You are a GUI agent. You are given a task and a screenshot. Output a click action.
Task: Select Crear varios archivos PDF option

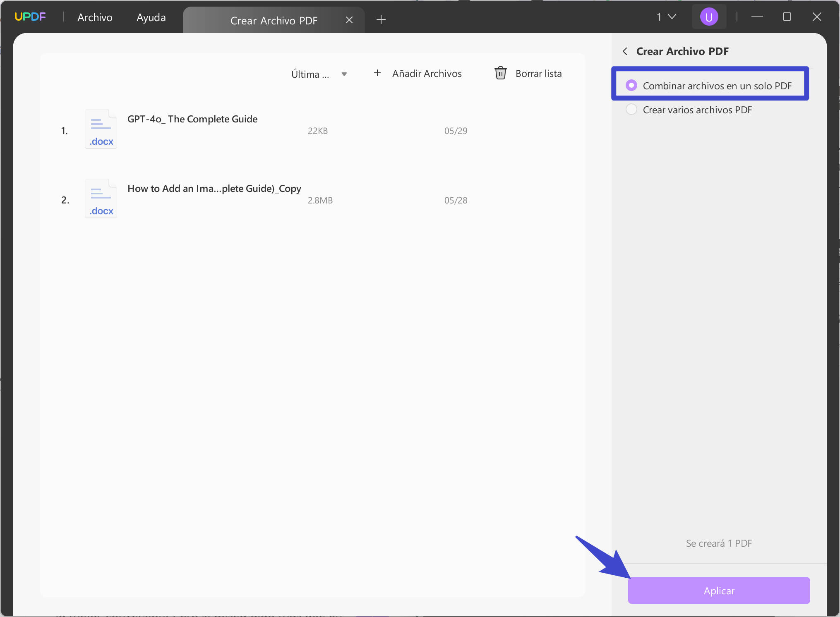[x=631, y=110]
